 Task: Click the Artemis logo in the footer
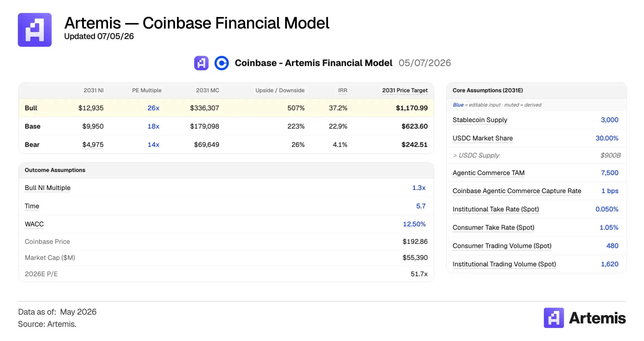coord(584,318)
